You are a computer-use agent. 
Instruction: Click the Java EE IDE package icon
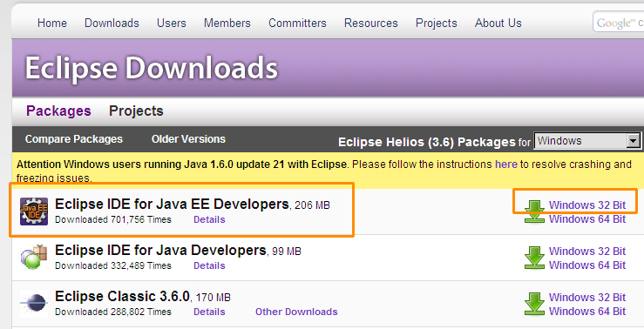click(34, 211)
